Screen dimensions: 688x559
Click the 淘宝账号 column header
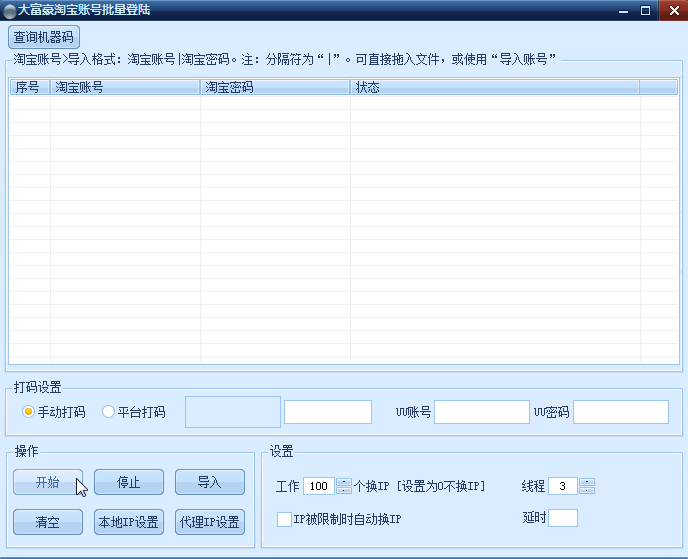(x=125, y=87)
